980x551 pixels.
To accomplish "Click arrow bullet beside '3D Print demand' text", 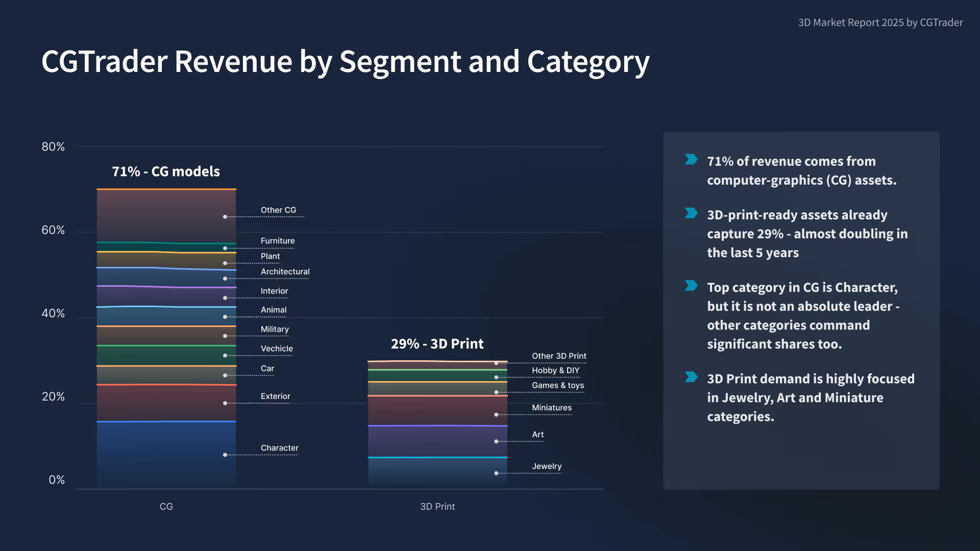I will pos(691,377).
